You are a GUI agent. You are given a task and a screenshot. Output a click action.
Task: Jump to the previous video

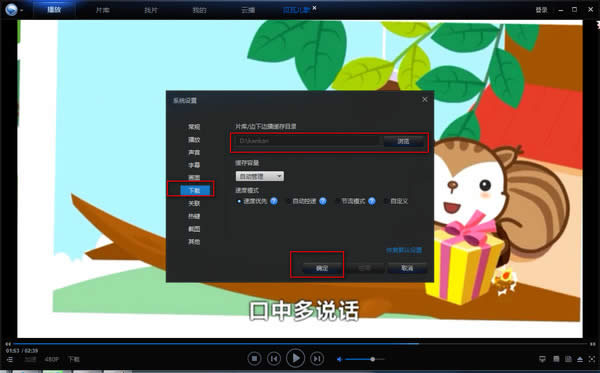click(274, 358)
